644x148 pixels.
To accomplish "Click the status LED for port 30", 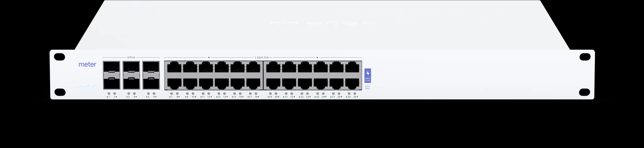I will [355, 94].
